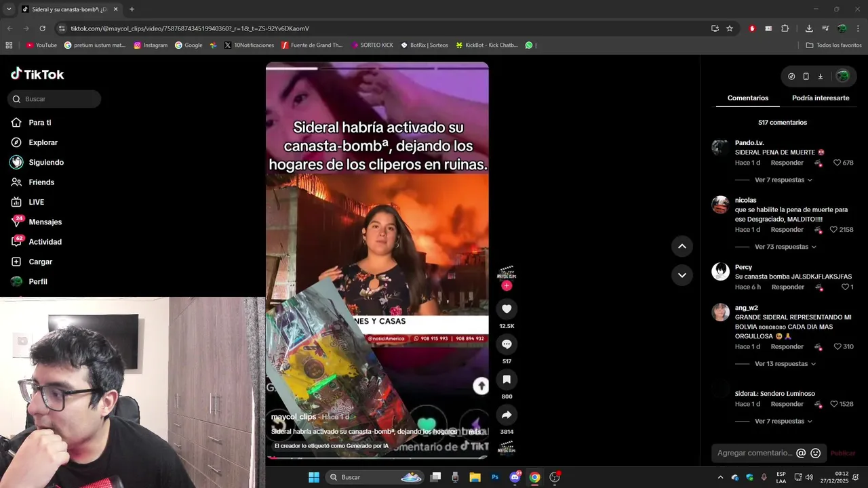Seek using the video progress bar

point(377,457)
